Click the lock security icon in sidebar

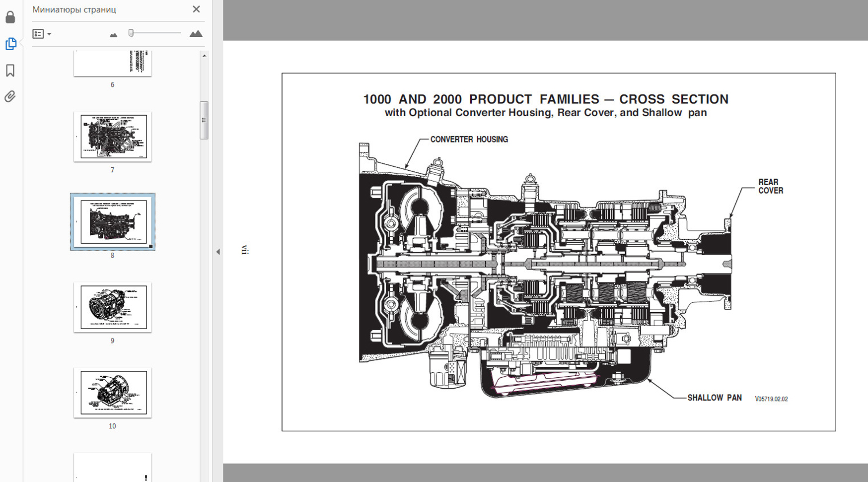[x=10, y=17]
